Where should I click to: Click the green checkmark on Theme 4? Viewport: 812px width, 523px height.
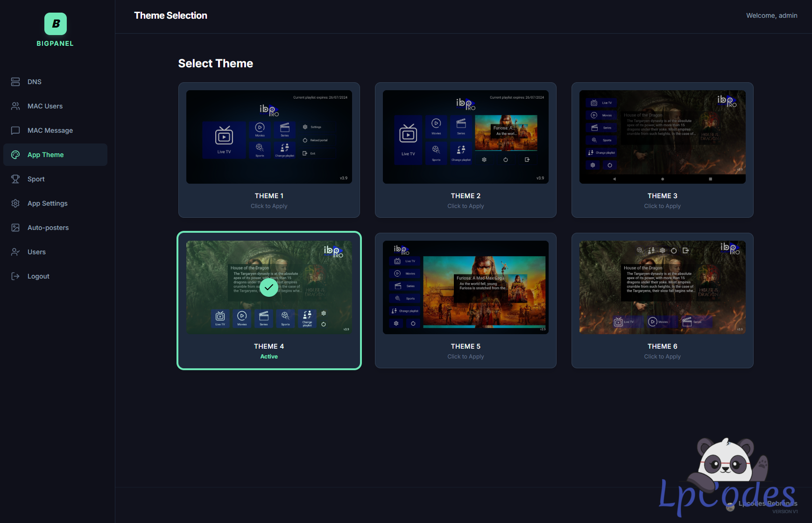pos(269,287)
